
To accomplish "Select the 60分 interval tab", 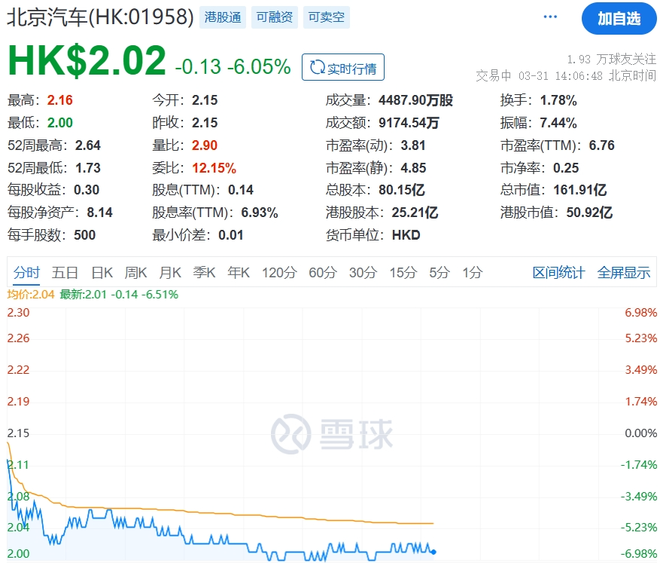I will tap(322, 272).
